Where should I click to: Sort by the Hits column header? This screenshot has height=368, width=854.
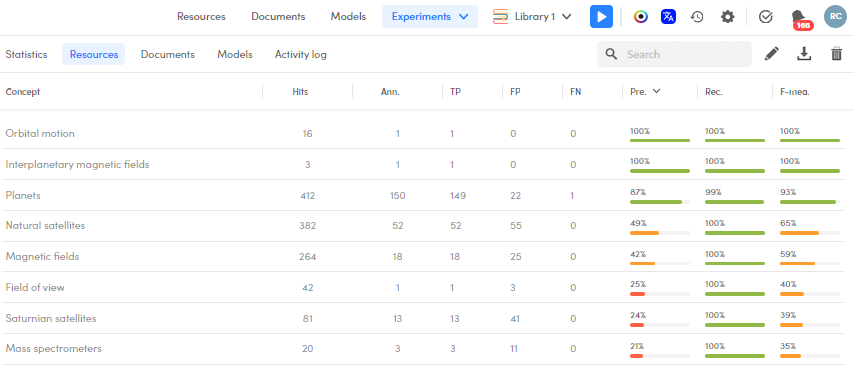[x=300, y=92]
